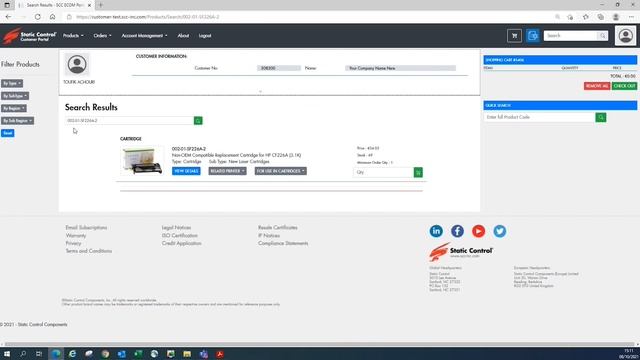Click the search results query field
The height and width of the screenshot is (360, 640).
click(129, 121)
